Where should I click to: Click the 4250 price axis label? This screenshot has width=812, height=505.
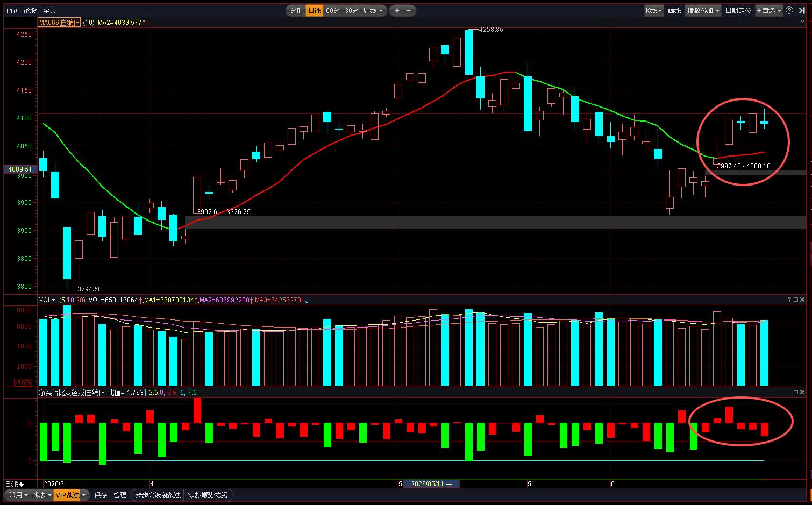click(24, 34)
